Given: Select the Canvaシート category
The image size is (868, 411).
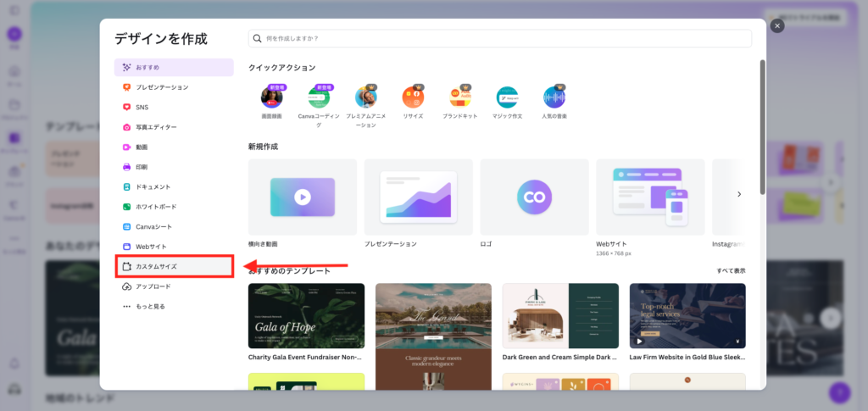Looking at the screenshot, I should (174, 227).
